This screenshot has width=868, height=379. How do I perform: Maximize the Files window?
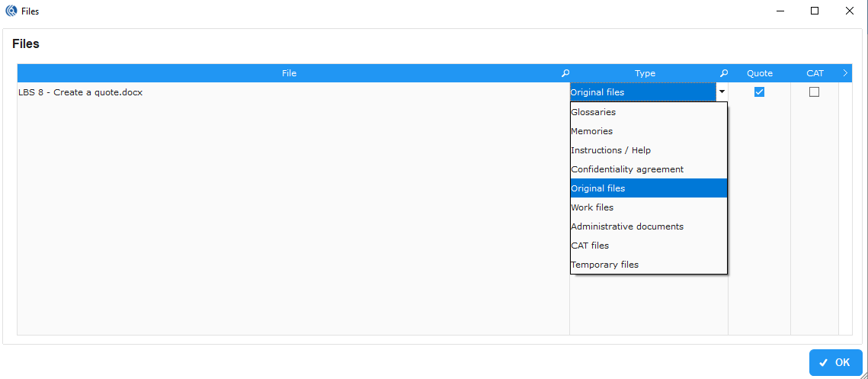click(x=815, y=11)
